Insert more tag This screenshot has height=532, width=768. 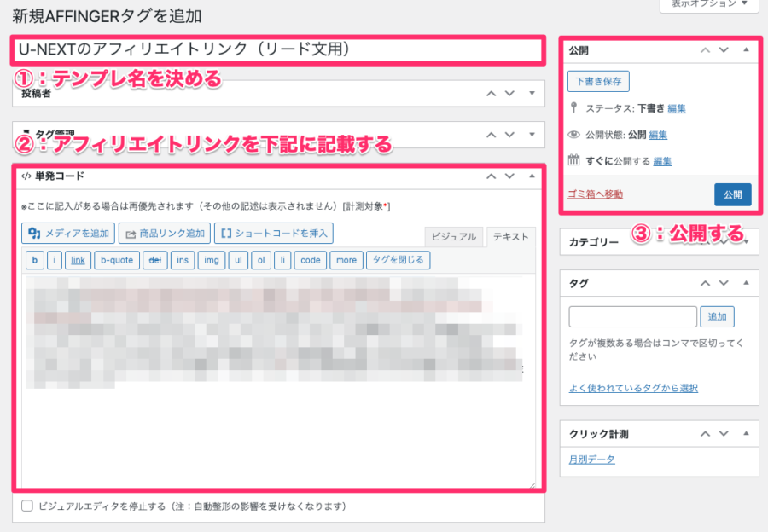(x=346, y=260)
